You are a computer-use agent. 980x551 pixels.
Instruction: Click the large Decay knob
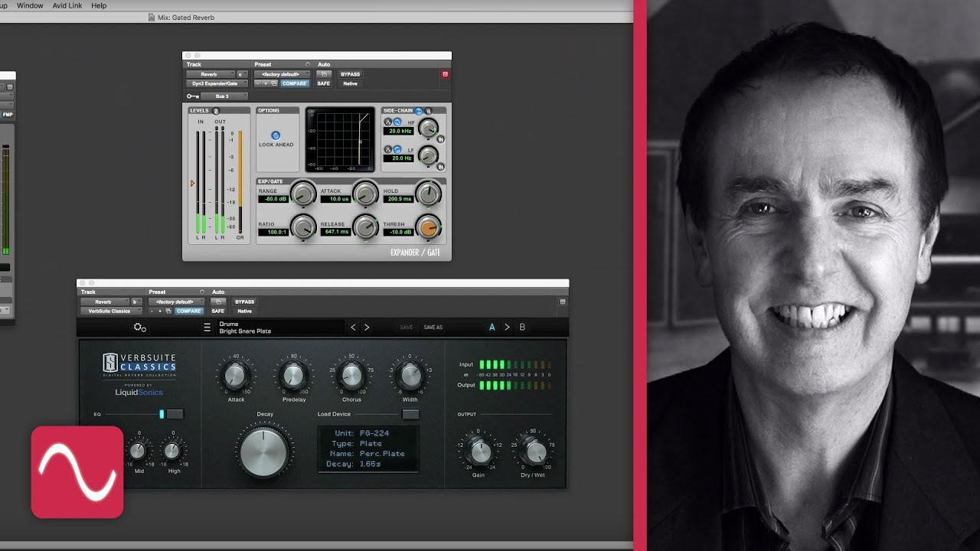click(264, 451)
